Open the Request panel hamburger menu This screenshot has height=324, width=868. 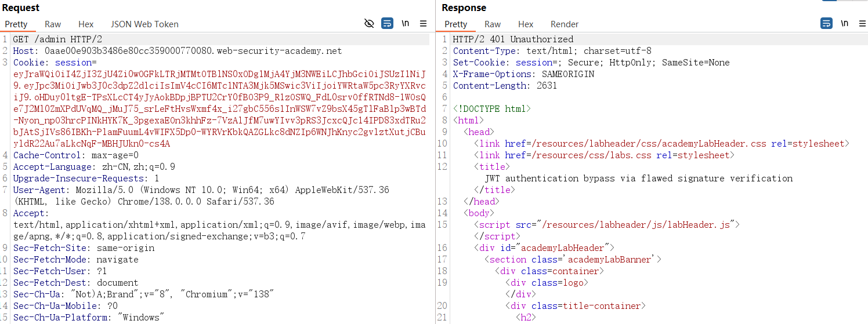coord(423,24)
